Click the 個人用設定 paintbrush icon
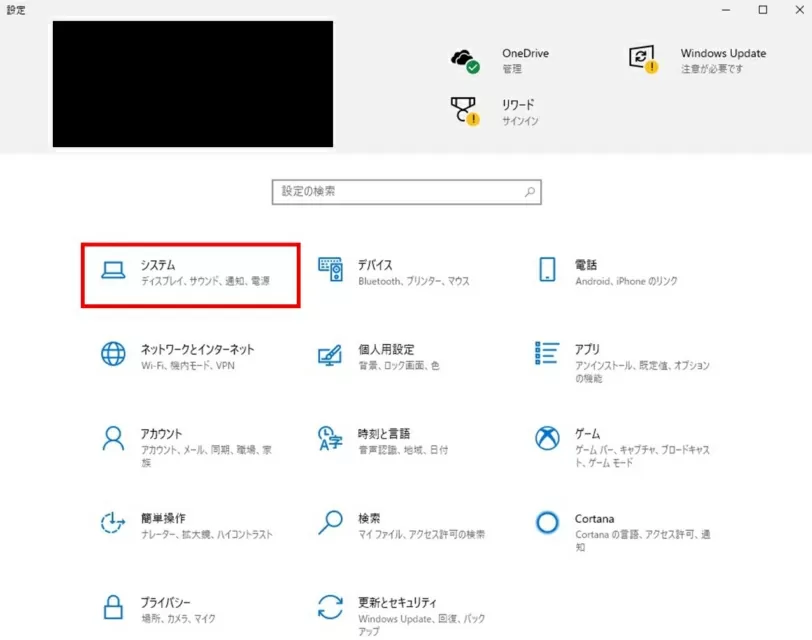Viewport: 812px width, 640px height. 330,355
